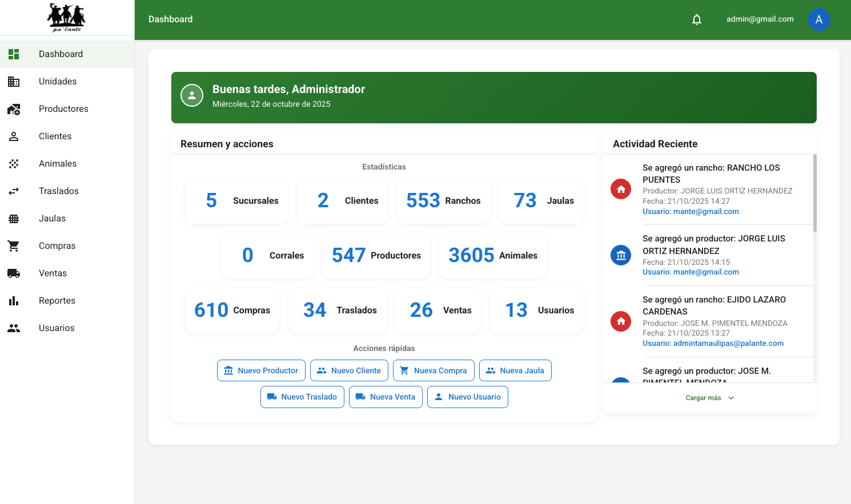Click the Unidades building icon in sidebar
The height and width of the screenshot is (504, 851).
click(x=14, y=82)
